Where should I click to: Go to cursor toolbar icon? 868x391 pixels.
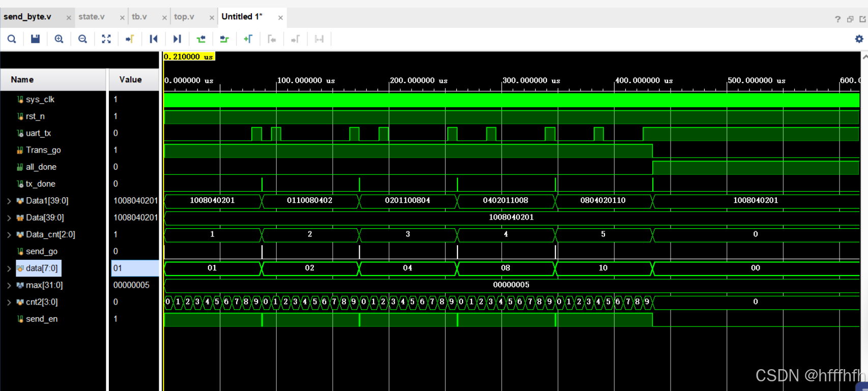130,39
